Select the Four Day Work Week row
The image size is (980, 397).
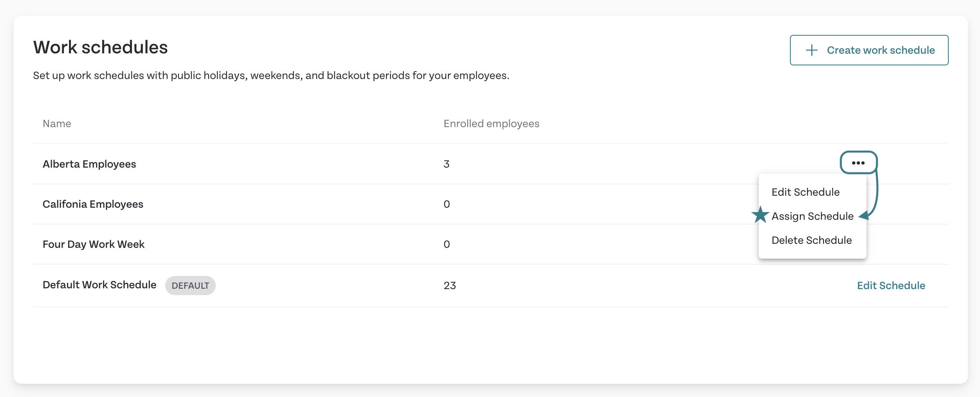(491, 244)
